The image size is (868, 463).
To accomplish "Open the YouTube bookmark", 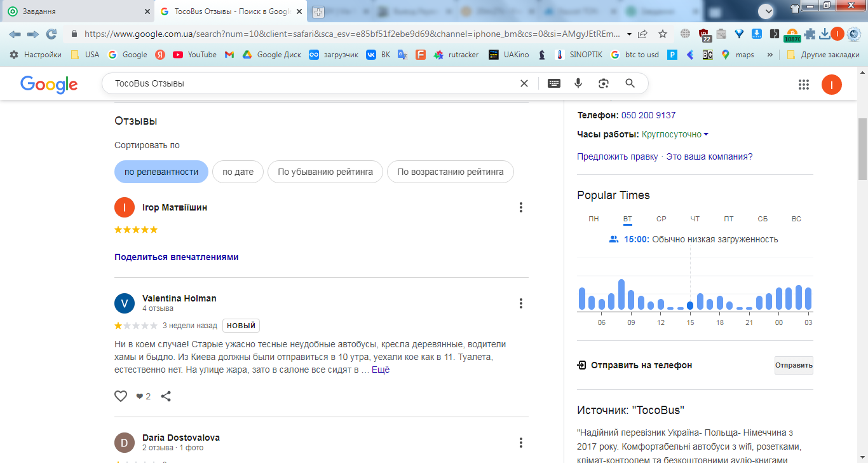I will [x=194, y=55].
